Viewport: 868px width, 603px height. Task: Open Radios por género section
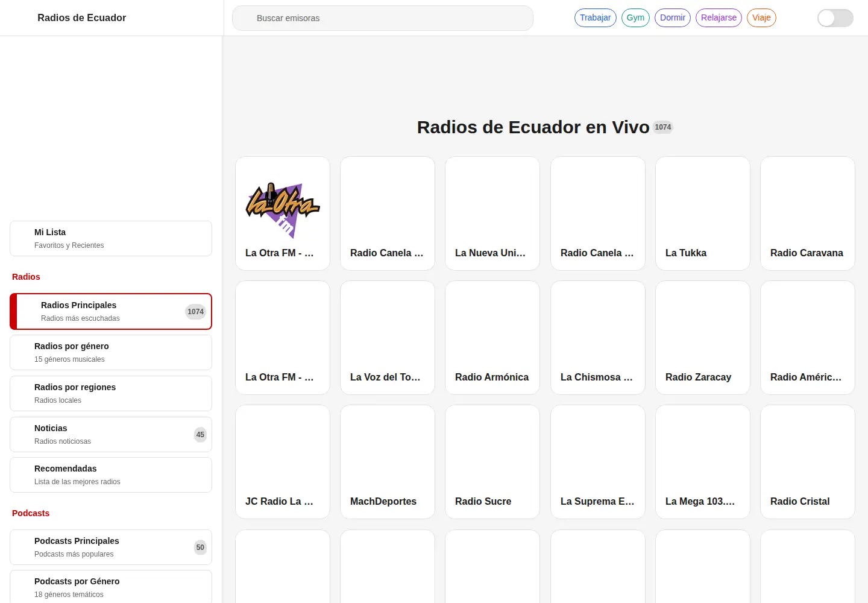pyautogui.click(x=111, y=352)
